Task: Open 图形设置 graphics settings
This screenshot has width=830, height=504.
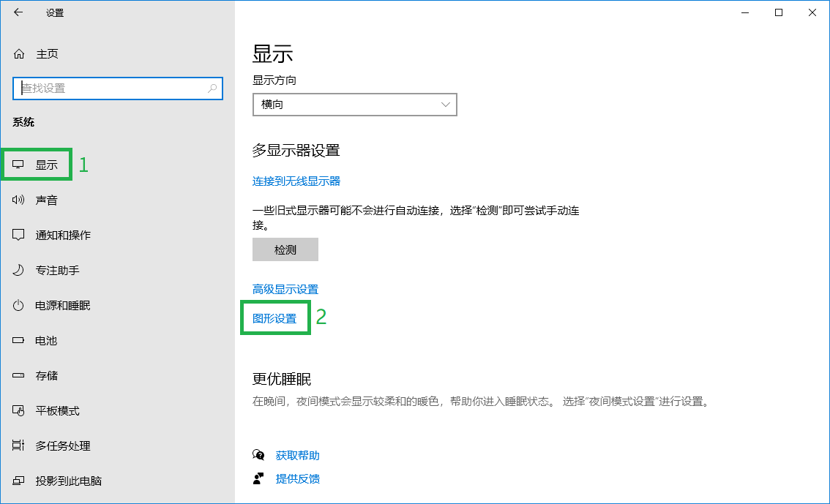Action: click(274, 317)
